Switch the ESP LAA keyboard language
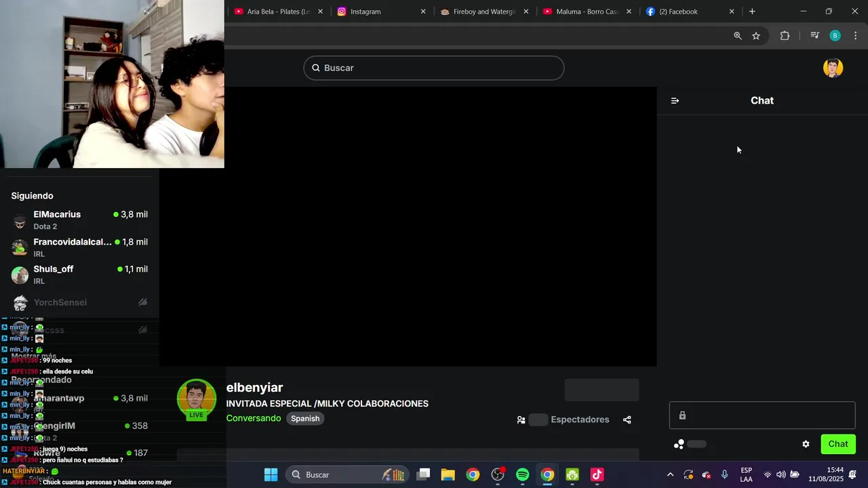The image size is (868, 488). [746, 474]
